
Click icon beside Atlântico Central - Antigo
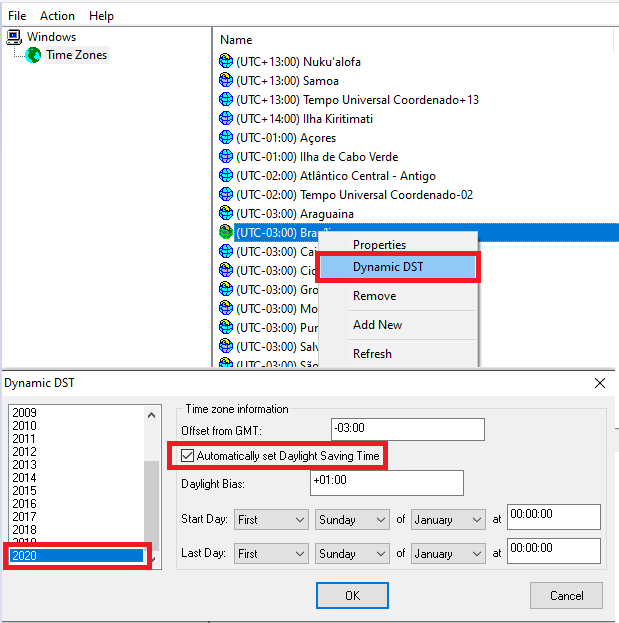tap(226, 176)
